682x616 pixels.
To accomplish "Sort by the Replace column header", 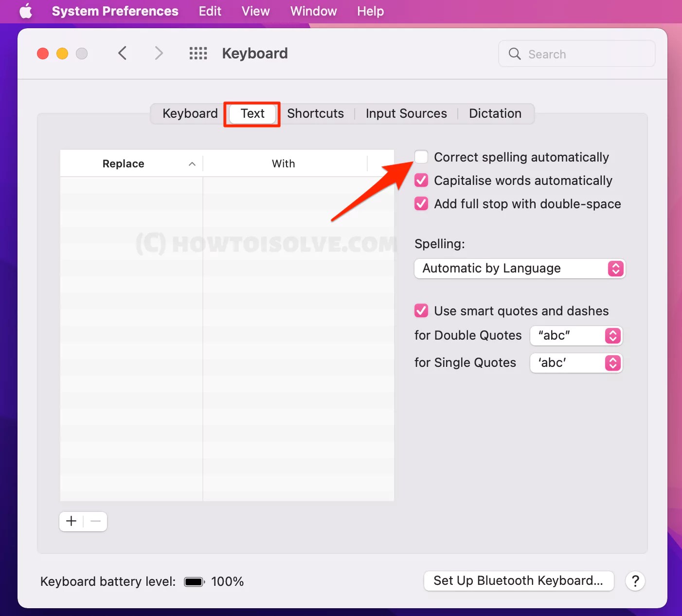I will [x=123, y=163].
